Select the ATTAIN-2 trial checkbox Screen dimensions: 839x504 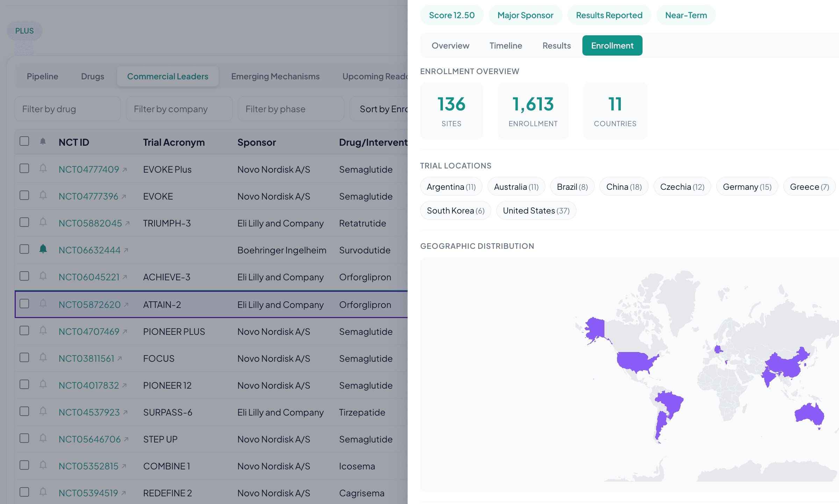(x=24, y=304)
